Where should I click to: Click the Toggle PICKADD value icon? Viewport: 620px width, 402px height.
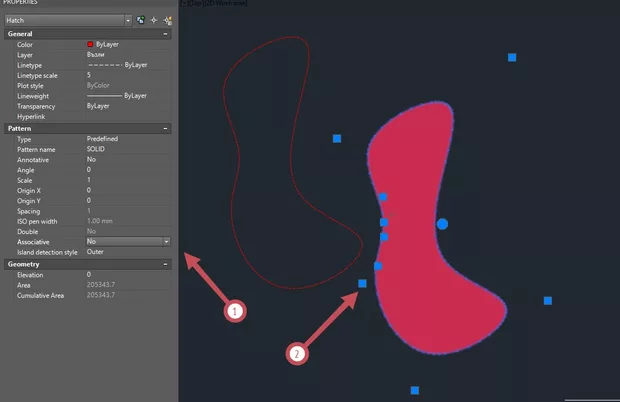(142, 20)
